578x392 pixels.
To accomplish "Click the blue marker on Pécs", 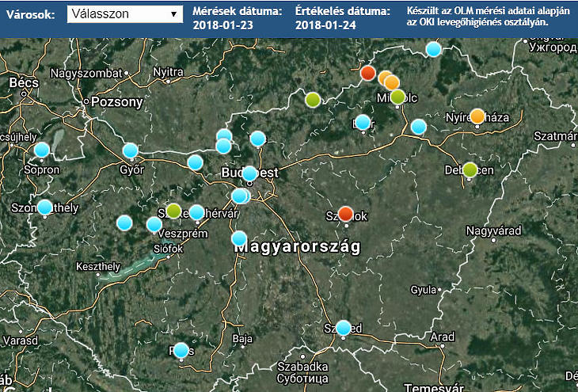I will tap(181, 350).
